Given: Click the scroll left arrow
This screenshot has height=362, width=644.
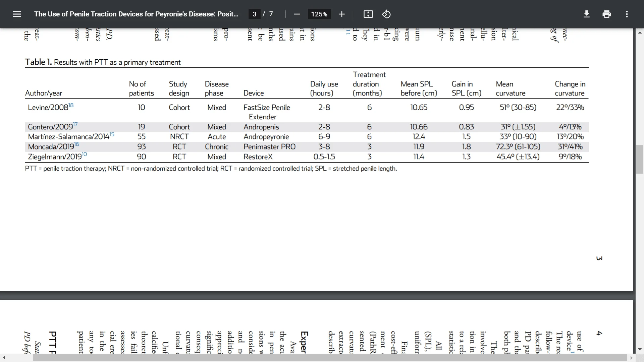Looking at the screenshot, I should point(4,358).
